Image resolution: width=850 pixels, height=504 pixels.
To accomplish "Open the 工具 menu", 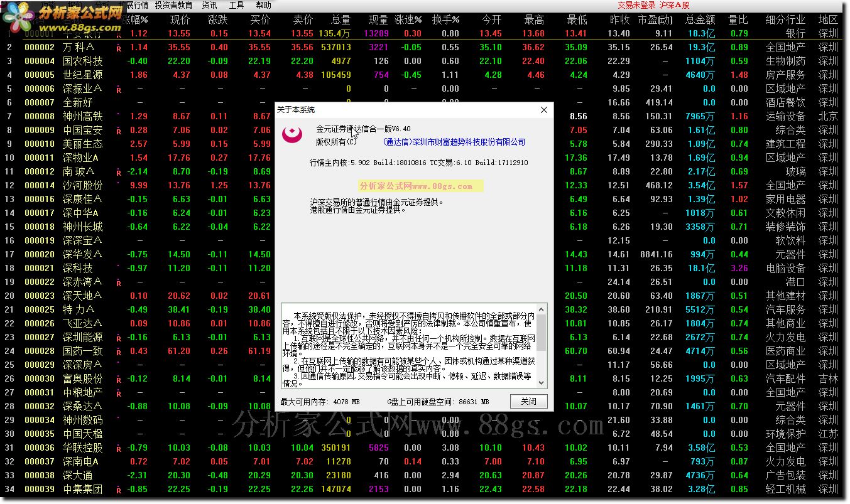I will (x=236, y=5).
